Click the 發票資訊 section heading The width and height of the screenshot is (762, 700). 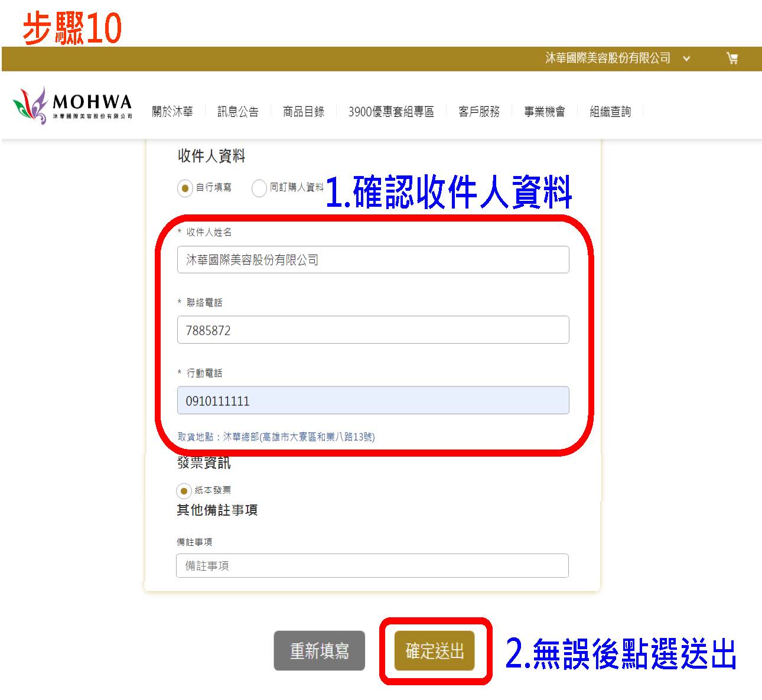coord(204,463)
